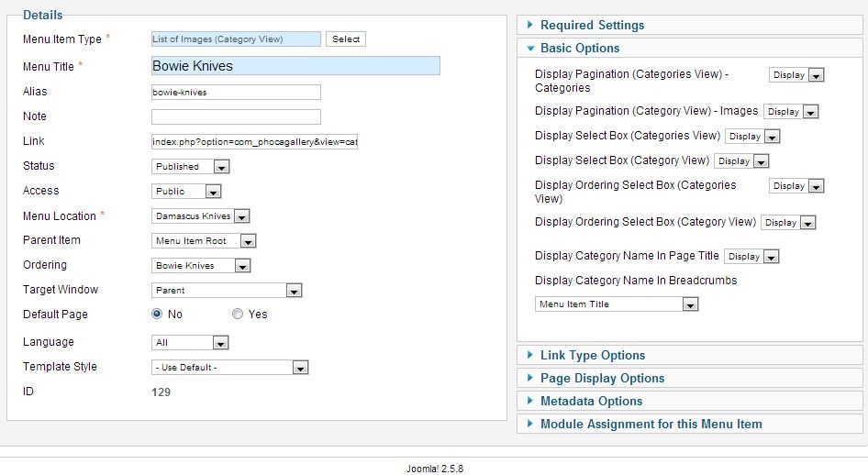Open the Parent Item dropdown
This screenshot has width=868, height=475.
coord(204,241)
